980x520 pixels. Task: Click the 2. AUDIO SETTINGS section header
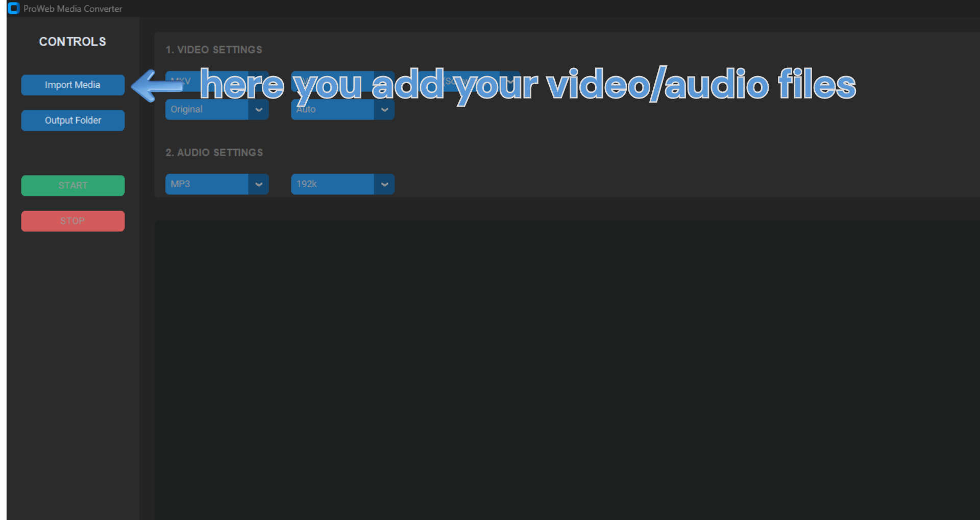214,152
